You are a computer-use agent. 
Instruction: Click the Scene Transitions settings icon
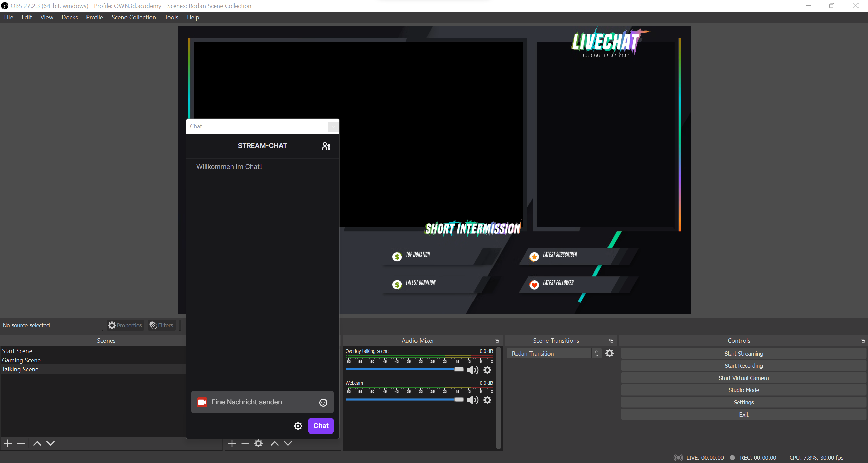[610, 353]
